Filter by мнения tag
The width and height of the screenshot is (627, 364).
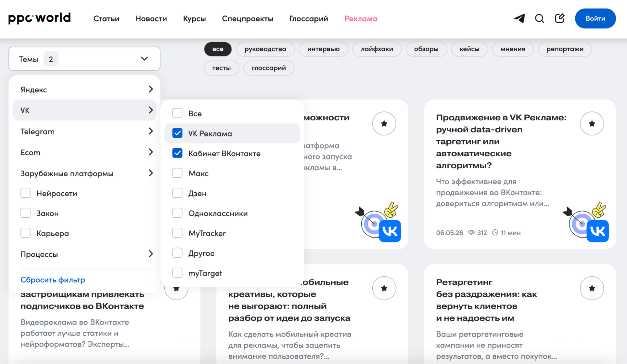(513, 49)
